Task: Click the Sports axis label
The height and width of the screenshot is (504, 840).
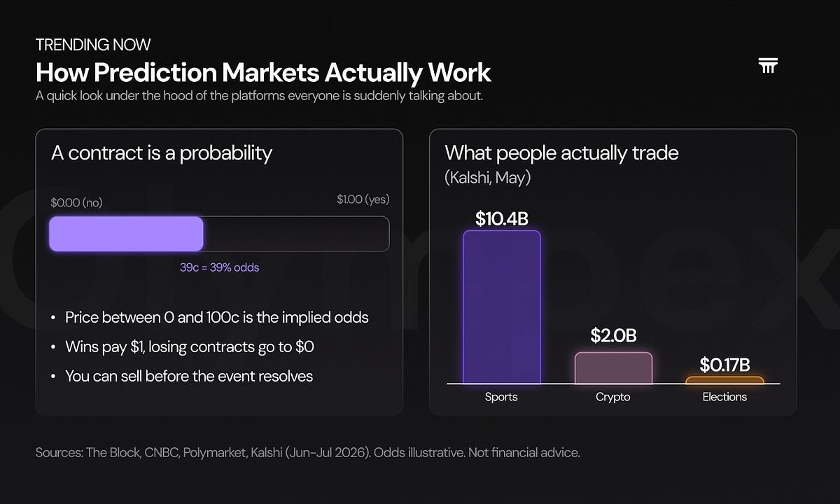Action: point(501,397)
